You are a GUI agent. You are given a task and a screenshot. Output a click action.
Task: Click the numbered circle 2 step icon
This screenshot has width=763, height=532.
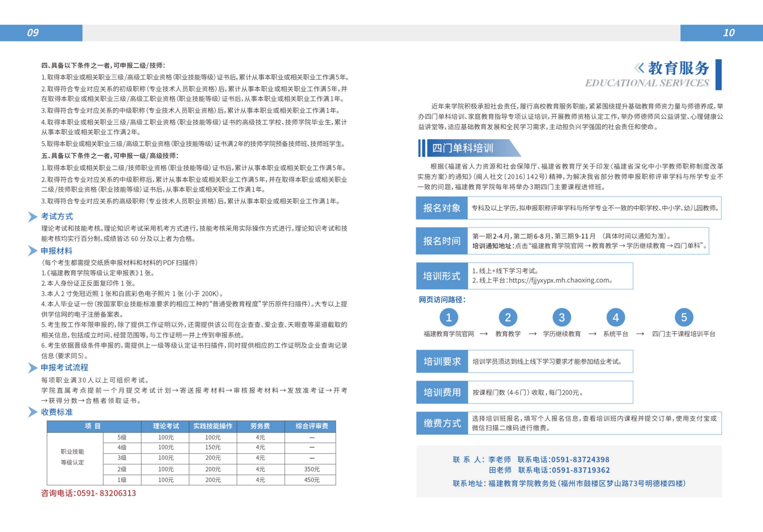508,317
